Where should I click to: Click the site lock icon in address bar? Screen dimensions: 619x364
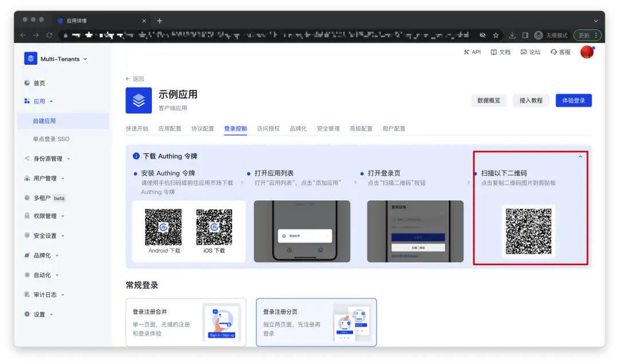coord(65,35)
